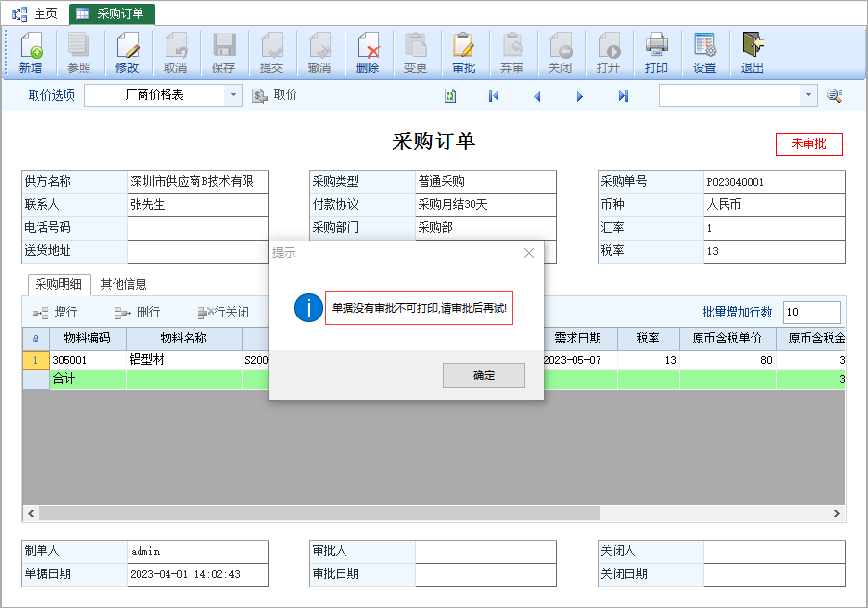
Task: Click the 行关闭 close row button
Action: pyautogui.click(x=223, y=312)
